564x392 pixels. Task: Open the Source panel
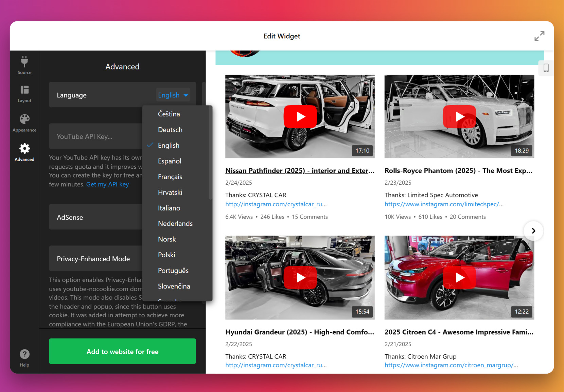[24, 65]
